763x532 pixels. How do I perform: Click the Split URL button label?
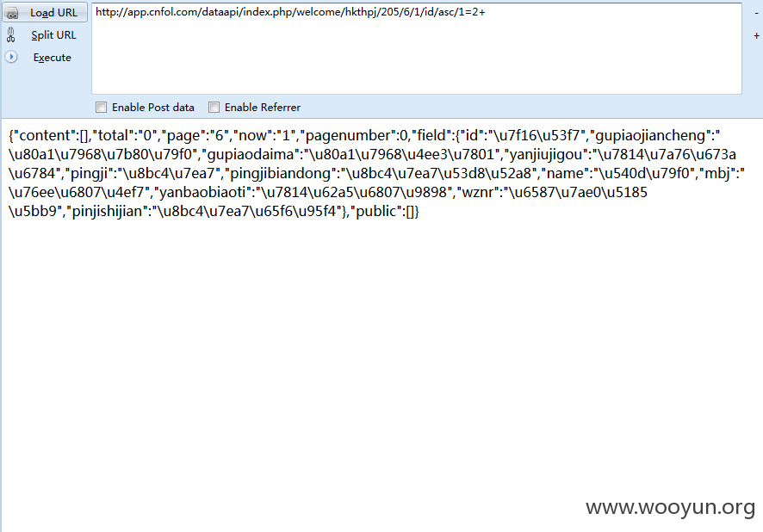(x=53, y=35)
